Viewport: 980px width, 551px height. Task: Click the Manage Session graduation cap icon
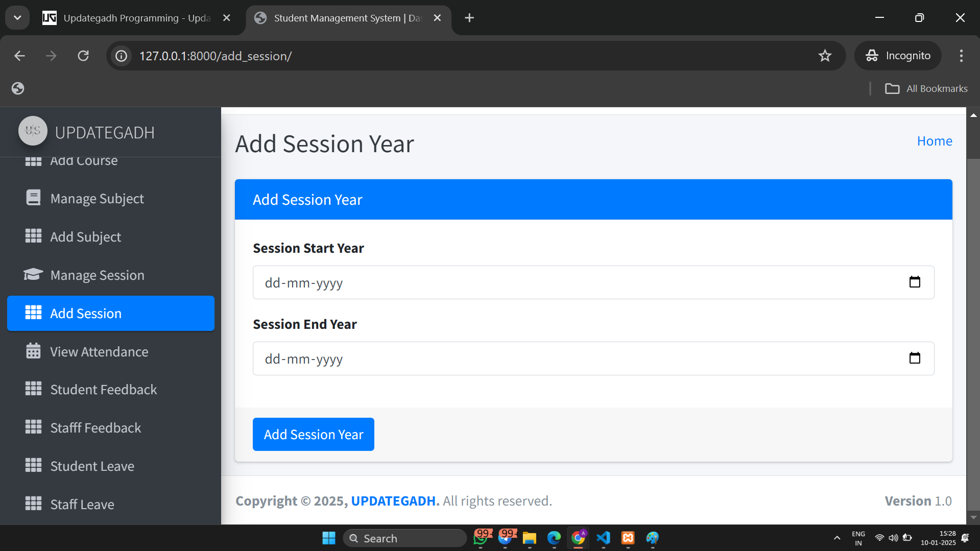coord(33,274)
